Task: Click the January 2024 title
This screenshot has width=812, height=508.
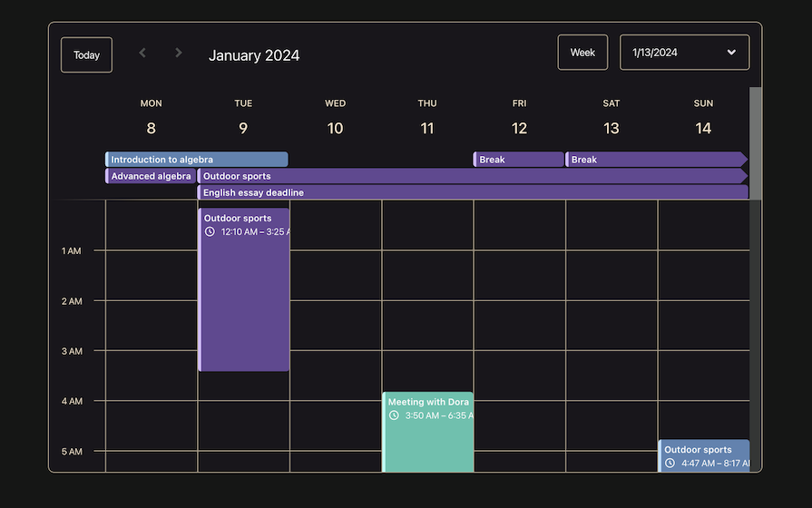Action: tap(254, 55)
